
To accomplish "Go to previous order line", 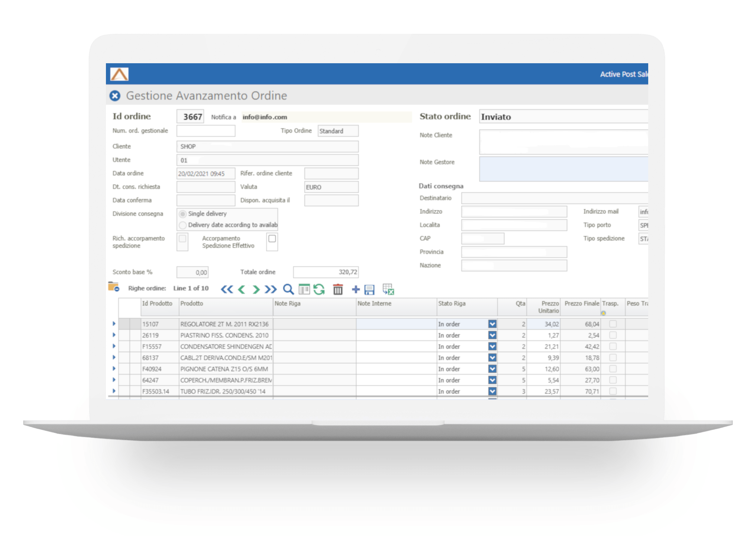I will click(x=242, y=289).
